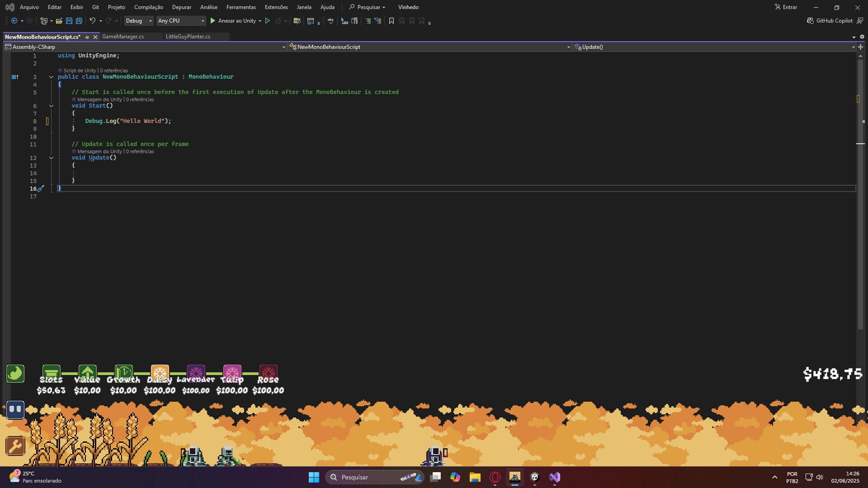Open a file using the Open File icon
The width and height of the screenshot is (868, 488).
[x=59, y=21]
